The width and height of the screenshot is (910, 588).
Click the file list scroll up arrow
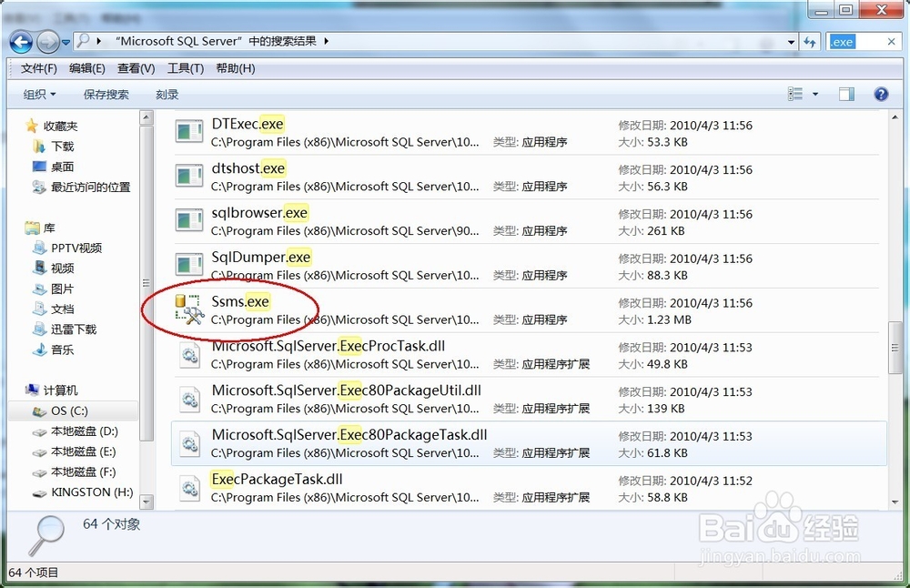[895, 117]
